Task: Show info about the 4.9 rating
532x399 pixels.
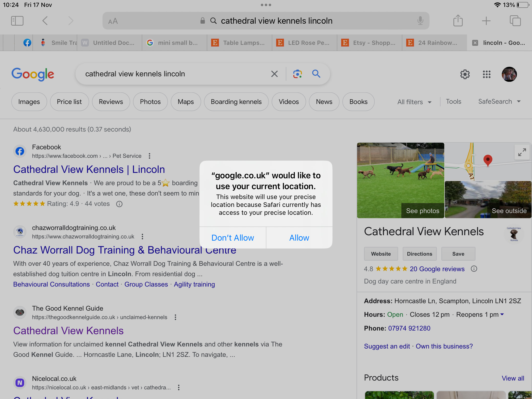Action: tap(119, 204)
